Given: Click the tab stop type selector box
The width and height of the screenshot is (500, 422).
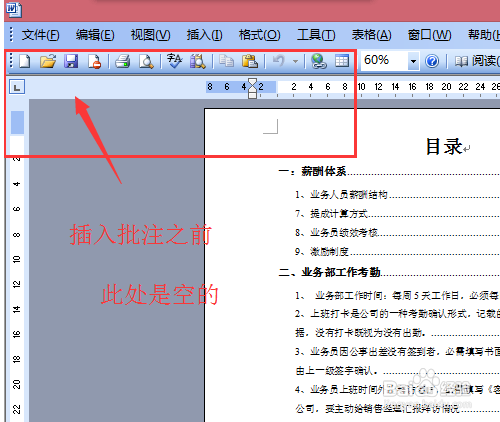Looking at the screenshot, I should click(17, 87).
